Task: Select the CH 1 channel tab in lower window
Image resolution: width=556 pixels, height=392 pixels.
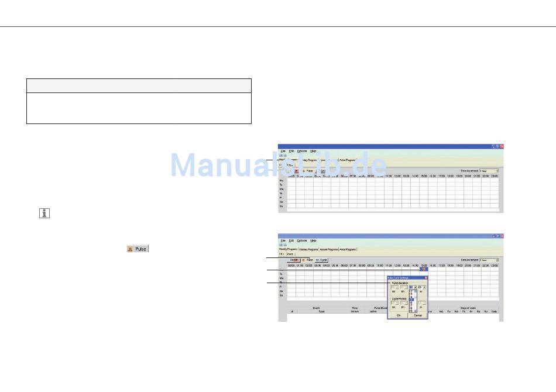Action: click(282, 254)
